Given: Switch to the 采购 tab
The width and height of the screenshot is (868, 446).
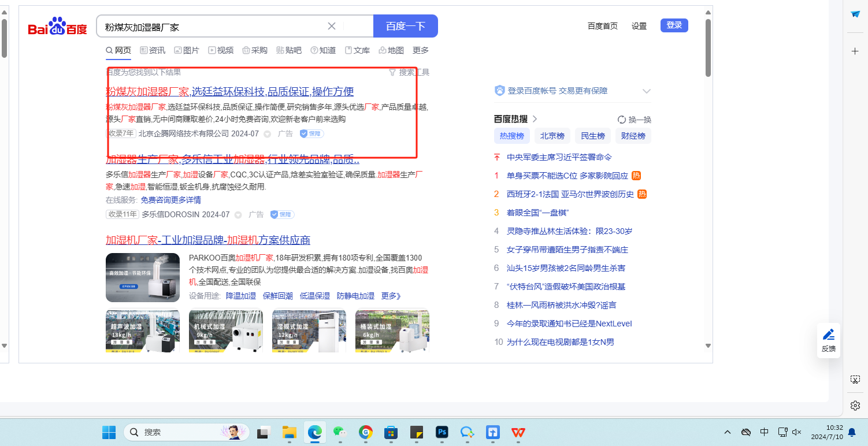Looking at the screenshot, I should click(255, 50).
